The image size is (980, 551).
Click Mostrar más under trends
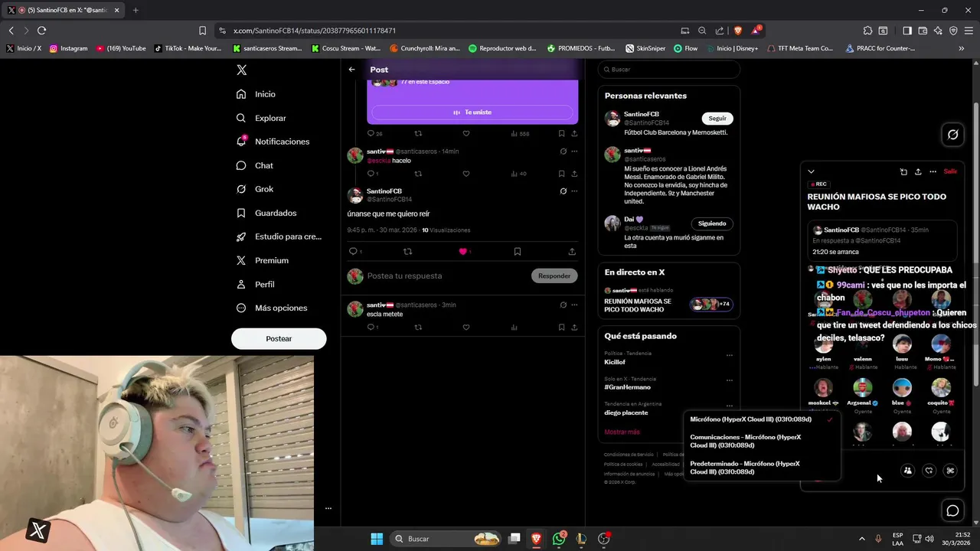[x=622, y=432]
